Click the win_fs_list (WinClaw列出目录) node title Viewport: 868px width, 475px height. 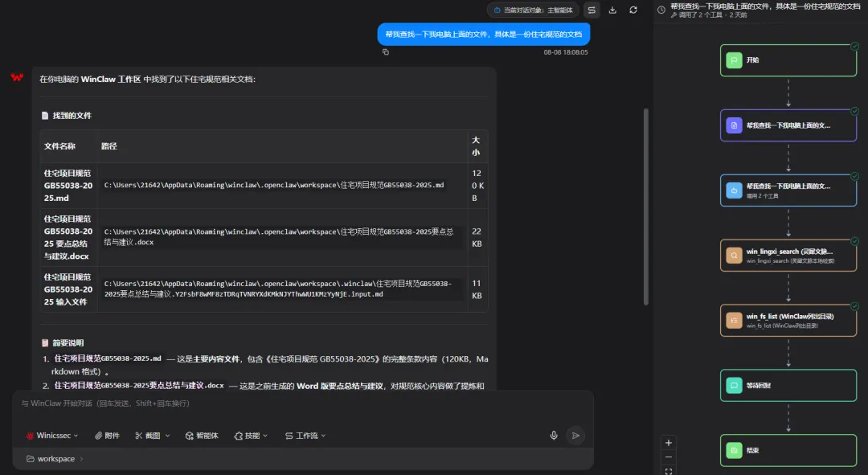(790, 317)
